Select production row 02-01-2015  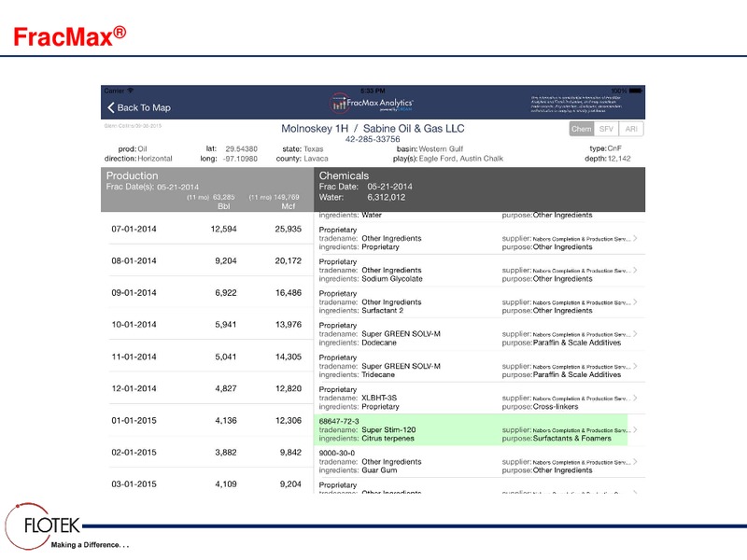click(x=207, y=452)
